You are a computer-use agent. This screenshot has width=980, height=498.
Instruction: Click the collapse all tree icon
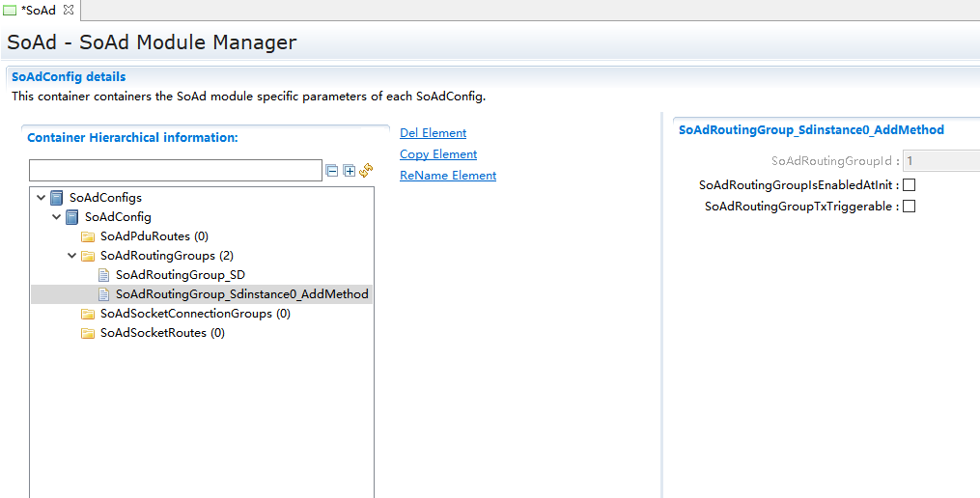(x=332, y=171)
